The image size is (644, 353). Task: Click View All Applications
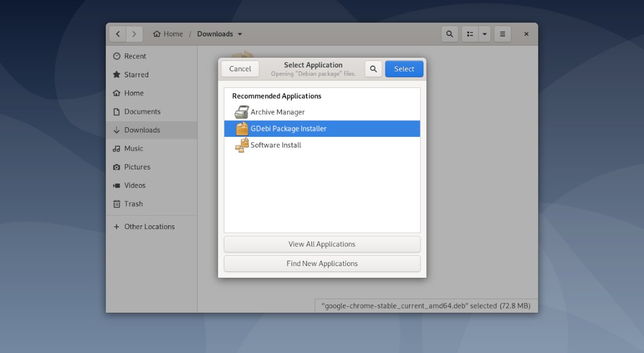(322, 244)
